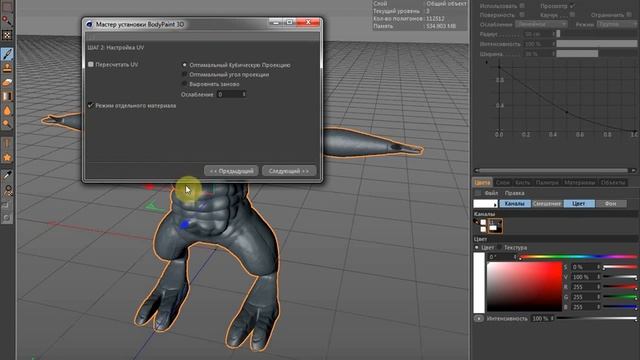Image resolution: width=640 pixels, height=360 pixels.
Task: Select the eyedropper color picker tool
Action: pyautogui.click(x=7, y=175)
